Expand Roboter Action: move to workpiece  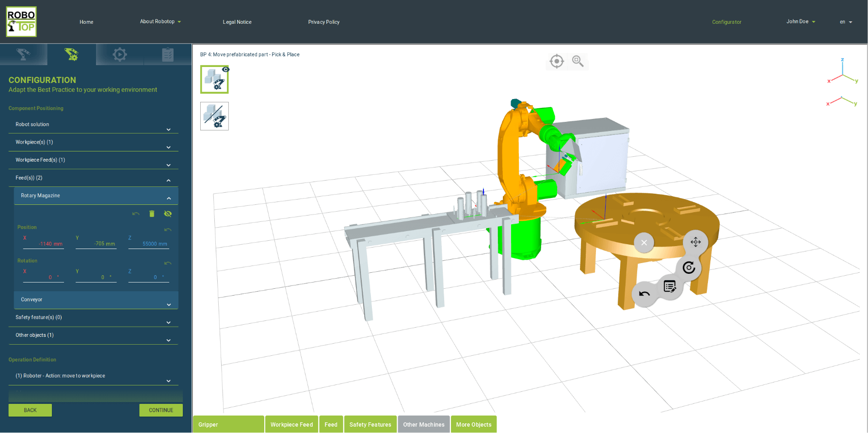[x=93, y=376]
